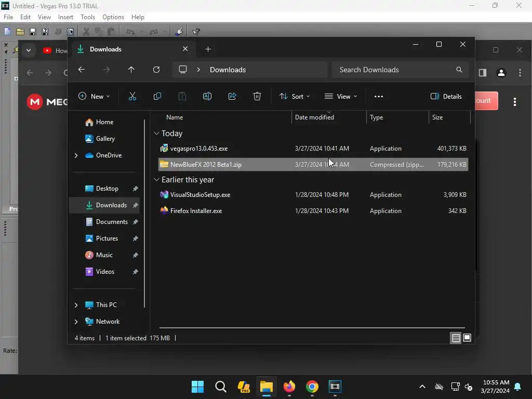The image size is (532, 399).
Task: Switch to large thumbnails view icon
Action: point(467,338)
